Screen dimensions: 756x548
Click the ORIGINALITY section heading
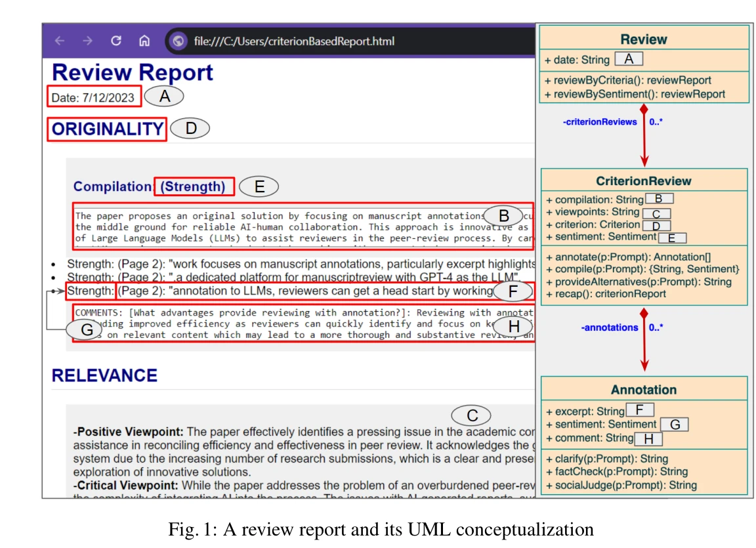tap(108, 129)
